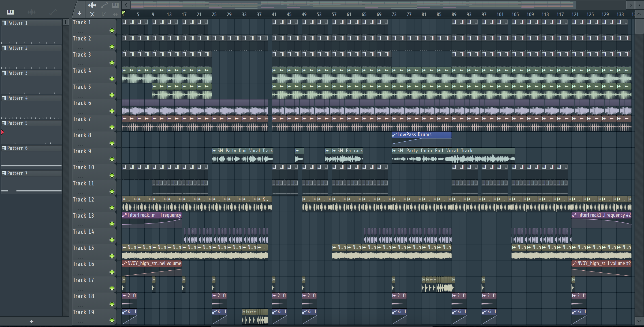Add a new pattern with bottom plus
Screen dimensions: 644x327
[x=32, y=321]
